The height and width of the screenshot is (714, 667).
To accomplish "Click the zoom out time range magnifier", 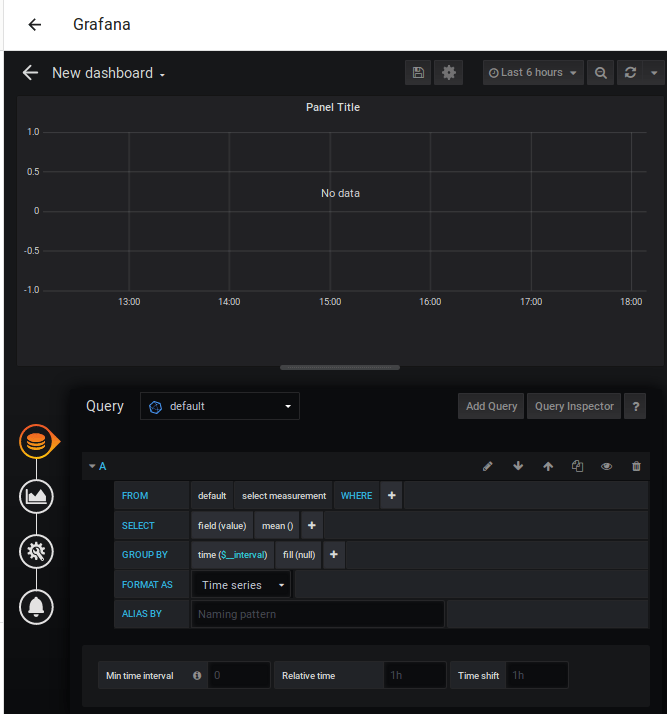I will [600, 73].
